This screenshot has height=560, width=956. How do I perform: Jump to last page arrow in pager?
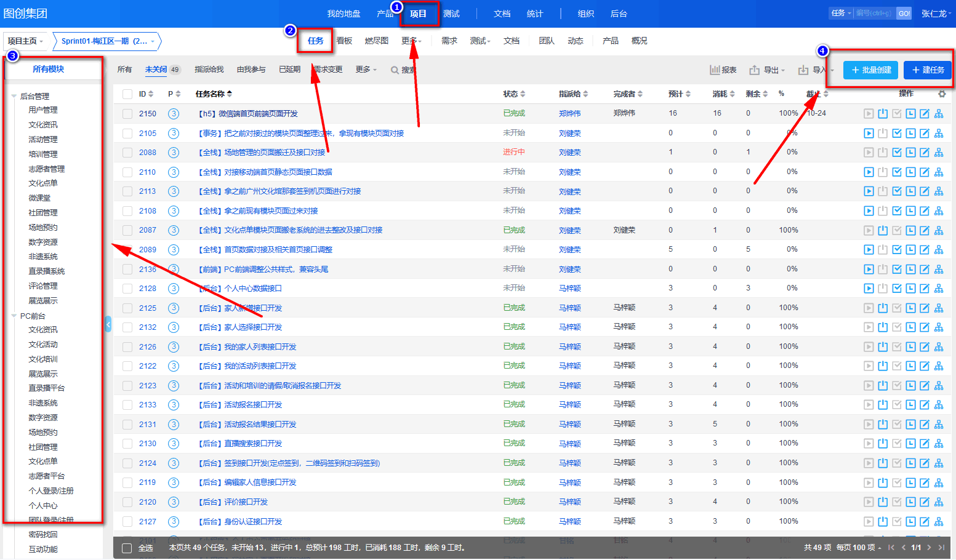[x=942, y=548]
